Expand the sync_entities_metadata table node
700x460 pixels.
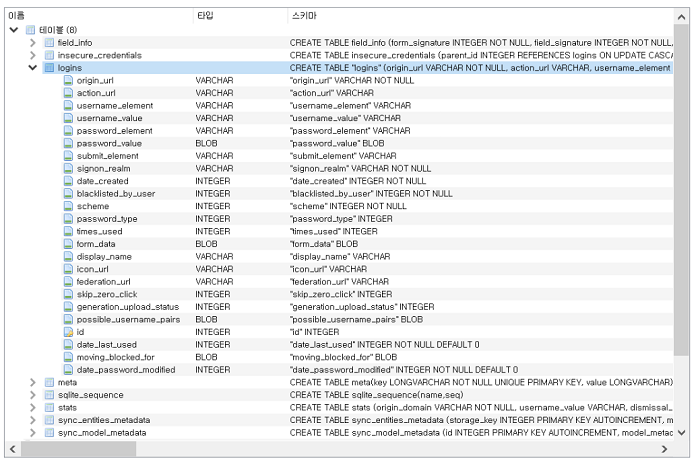pyautogui.click(x=33, y=420)
